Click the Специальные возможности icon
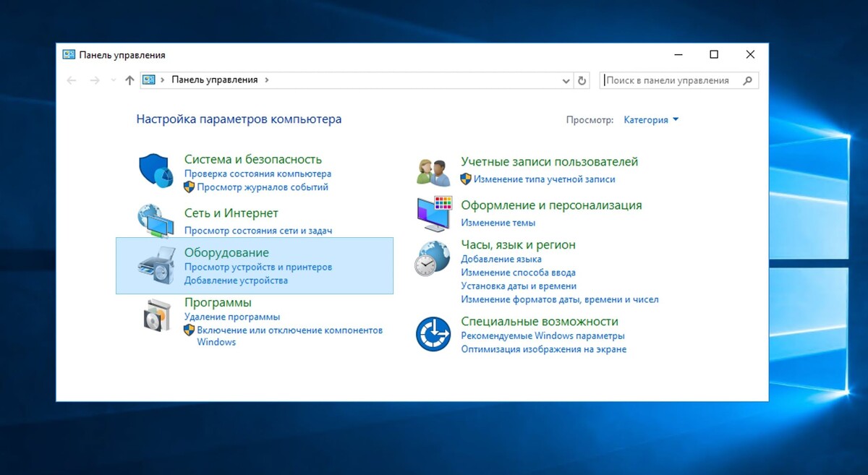The image size is (868, 475). tap(432, 333)
